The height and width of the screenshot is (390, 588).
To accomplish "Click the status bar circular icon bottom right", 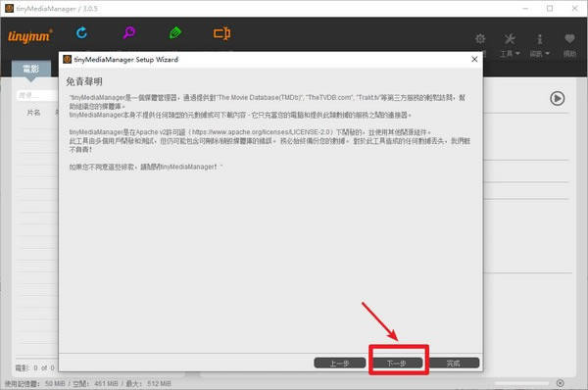I will (x=560, y=383).
